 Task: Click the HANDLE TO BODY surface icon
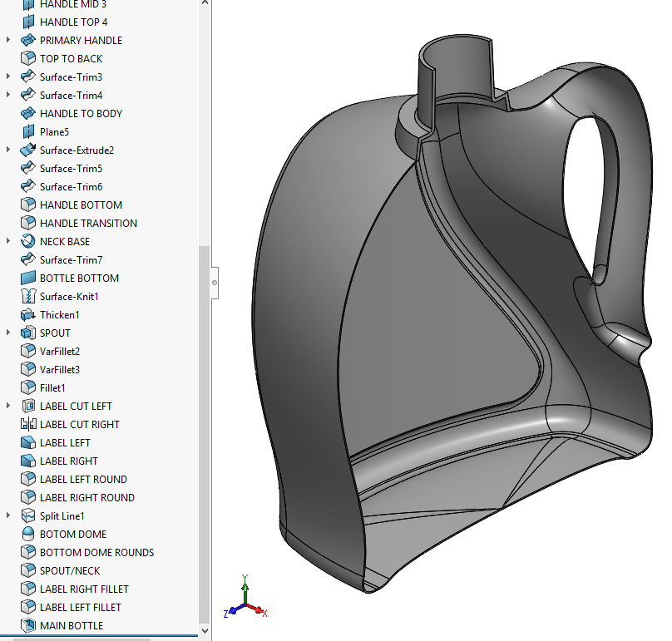coord(27,114)
